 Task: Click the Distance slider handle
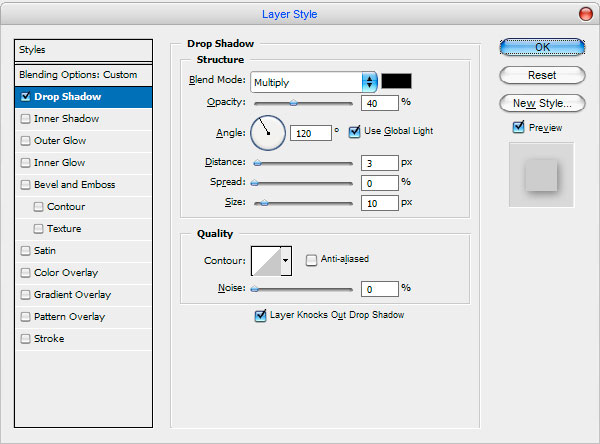258,163
